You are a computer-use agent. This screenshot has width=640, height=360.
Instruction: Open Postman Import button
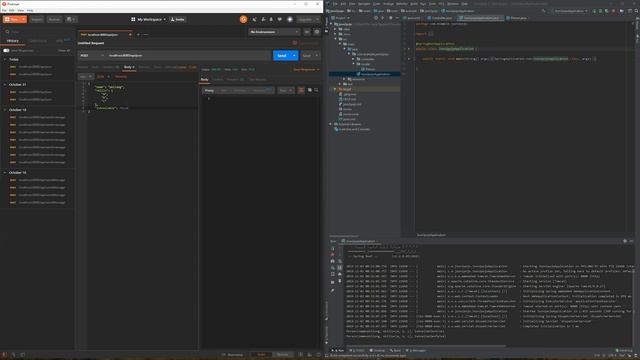click(37, 19)
